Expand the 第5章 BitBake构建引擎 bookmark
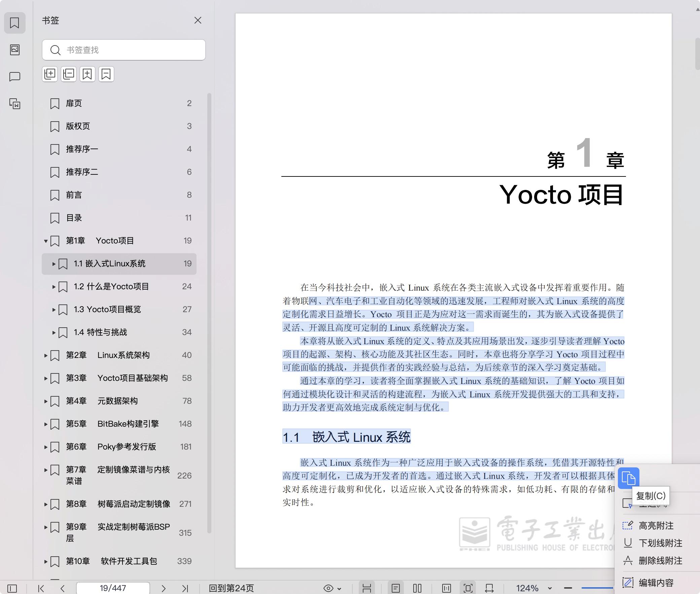The image size is (700, 594). tap(46, 424)
